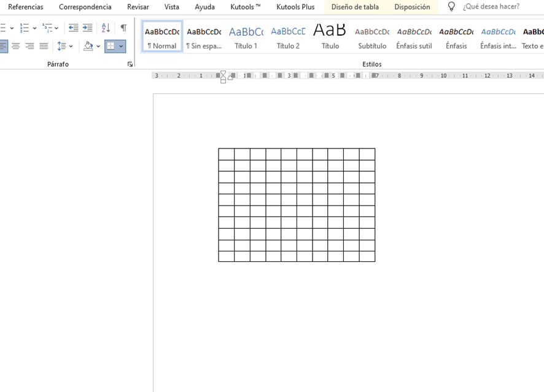Click the borders icon in Párrafo
Viewport: 544px width, 392px height.
tap(111, 46)
